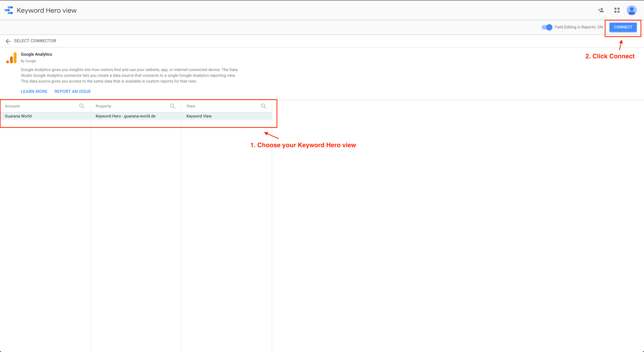Select the Guarana World account
The width and height of the screenshot is (644, 352).
click(18, 116)
